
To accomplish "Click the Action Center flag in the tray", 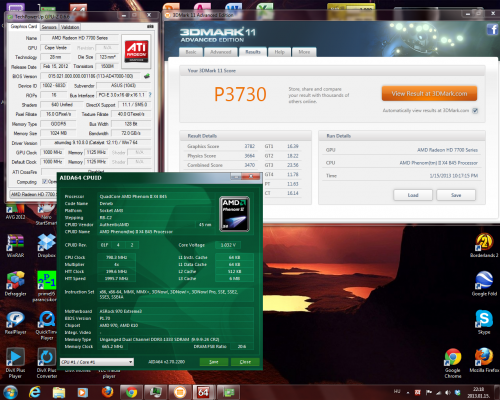I will pyautogui.click(x=429, y=393).
